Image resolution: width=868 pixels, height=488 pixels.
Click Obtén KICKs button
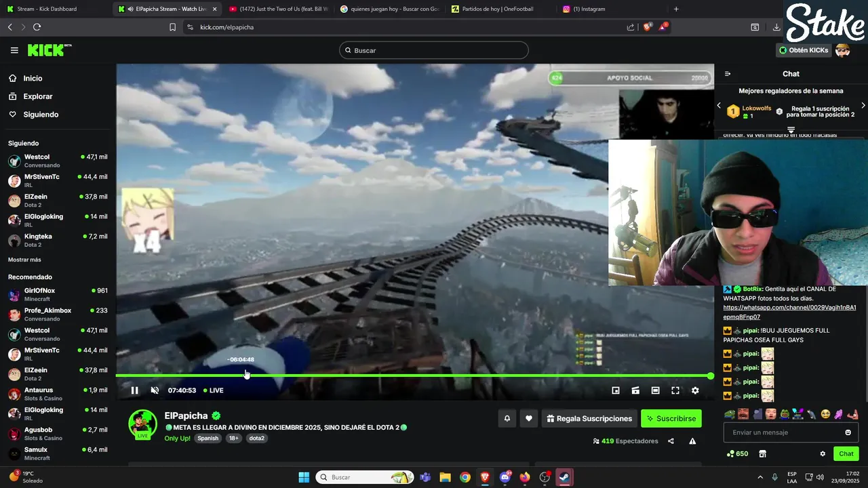804,50
